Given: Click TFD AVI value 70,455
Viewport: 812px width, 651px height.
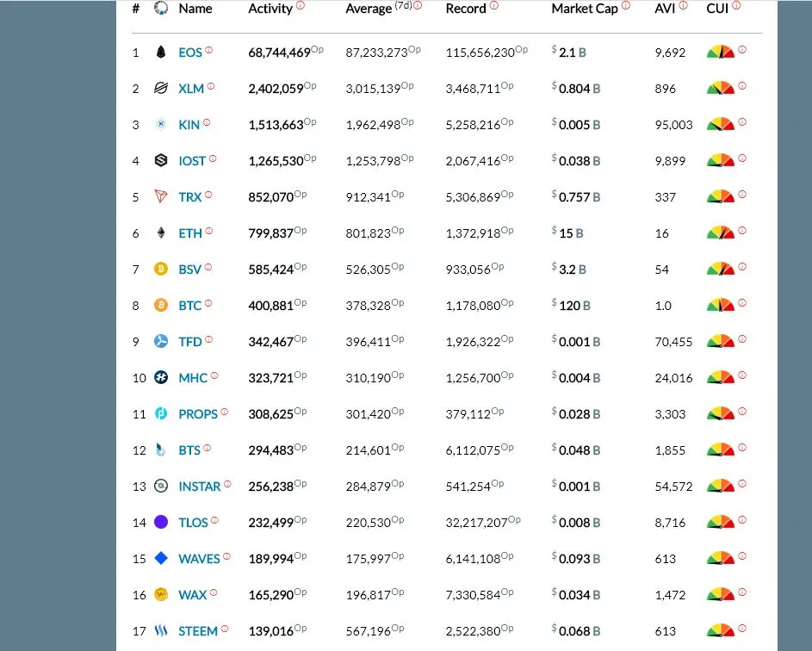Looking at the screenshot, I should pos(673,342).
